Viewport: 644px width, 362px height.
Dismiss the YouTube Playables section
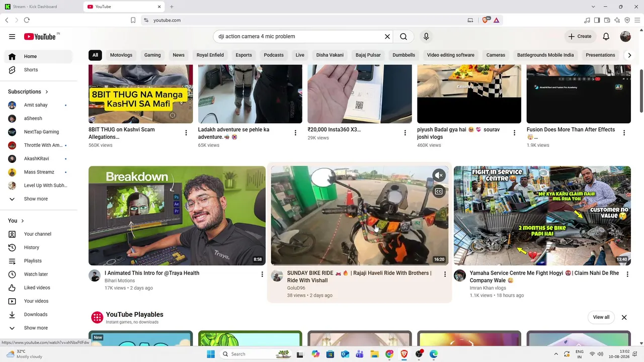coord(624,317)
